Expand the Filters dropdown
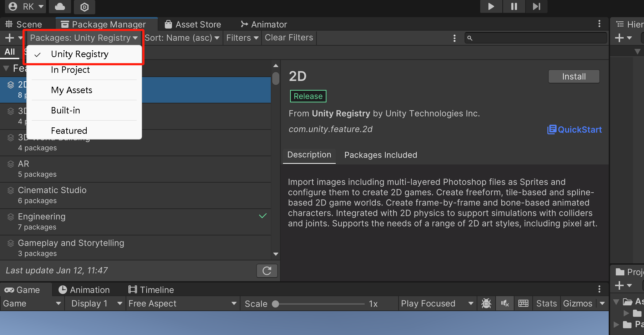This screenshot has height=335, width=644. click(242, 38)
